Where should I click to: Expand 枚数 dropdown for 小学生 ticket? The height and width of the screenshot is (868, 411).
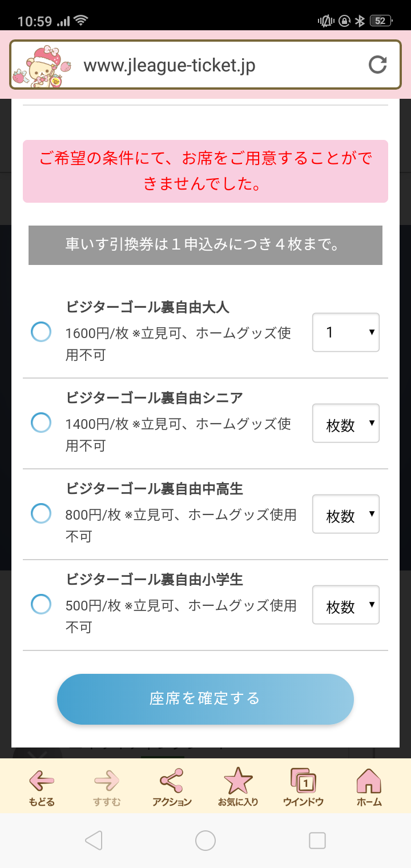[x=346, y=605]
